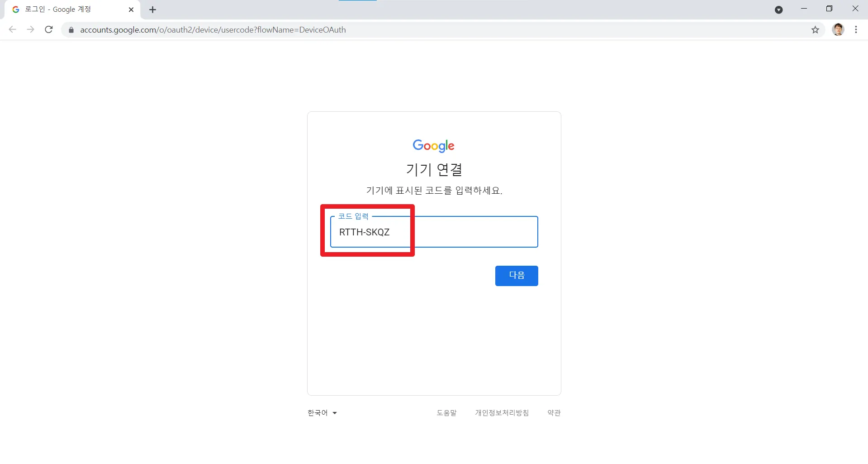This screenshot has width=868, height=464.
Task: Click the back navigation arrow
Action: [x=13, y=30]
